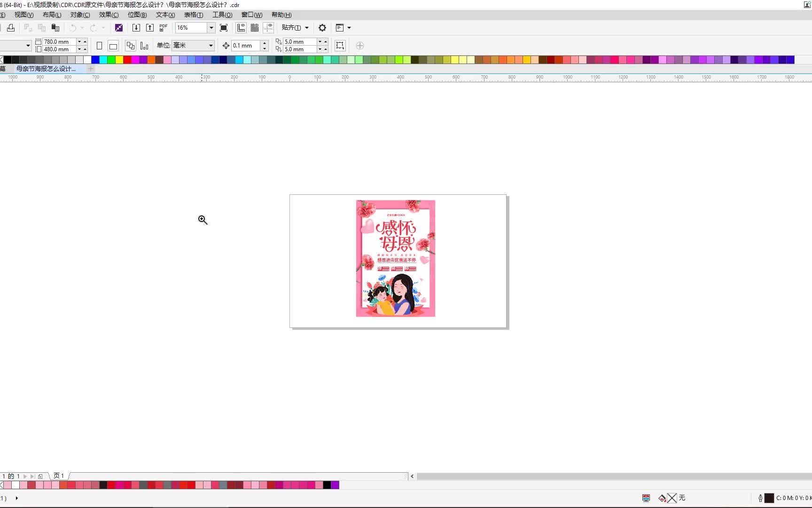This screenshot has height=508, width=812.
Task: Click the page height 480.0 mm field
Action: coord(59,49)
